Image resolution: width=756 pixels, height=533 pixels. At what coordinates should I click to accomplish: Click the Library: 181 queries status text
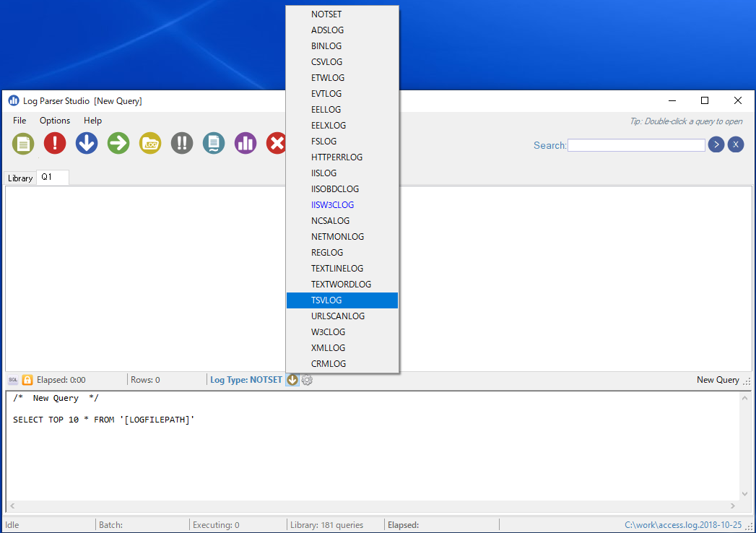tap(327, 525)
